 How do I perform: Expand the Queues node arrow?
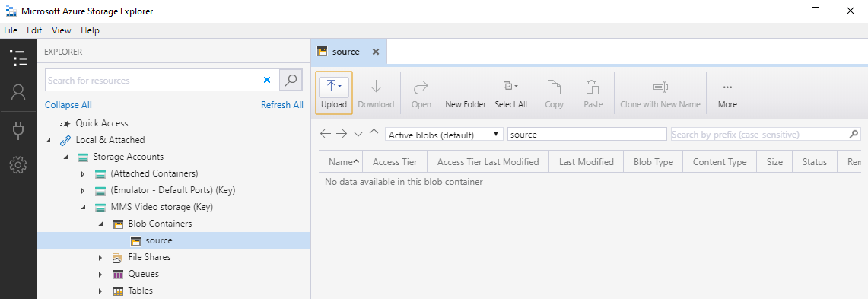[x=100, y=274]
